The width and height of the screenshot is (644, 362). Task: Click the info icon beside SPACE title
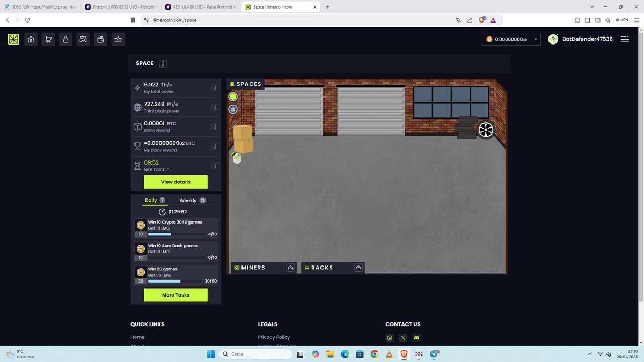pos(163,63)
